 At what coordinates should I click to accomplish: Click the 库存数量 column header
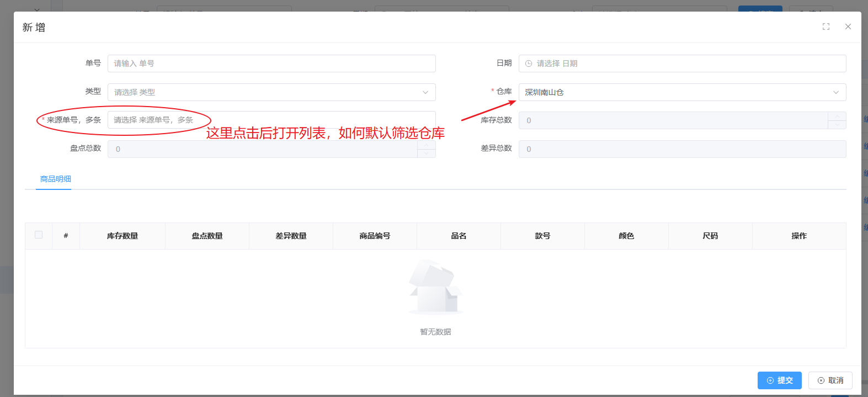[x=123, y=236]
